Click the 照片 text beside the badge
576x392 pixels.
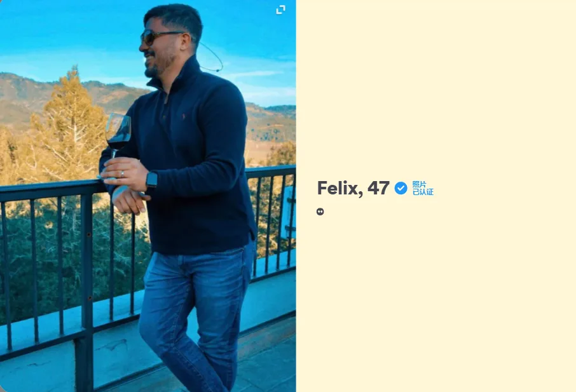[419, 184]
